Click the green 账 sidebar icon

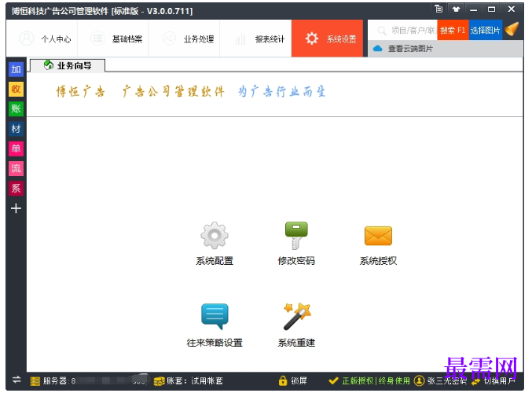coord(16,108)
